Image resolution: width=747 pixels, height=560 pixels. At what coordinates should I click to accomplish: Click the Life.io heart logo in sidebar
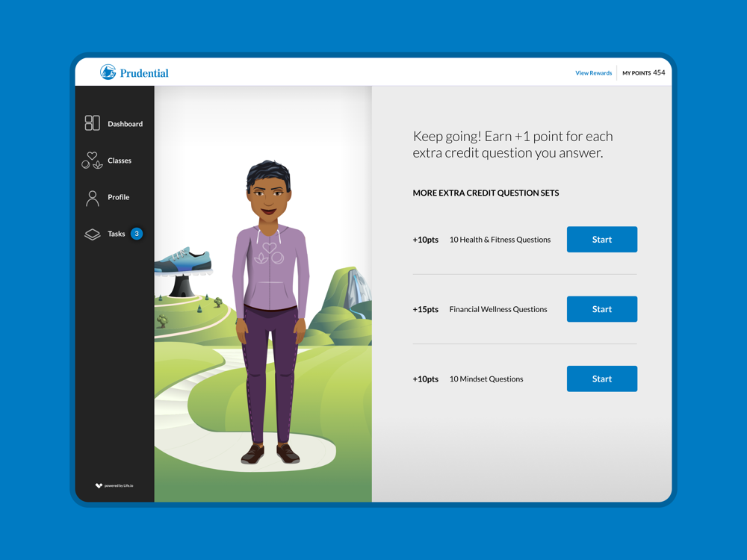pyautogui.click(x=99, y=485)
